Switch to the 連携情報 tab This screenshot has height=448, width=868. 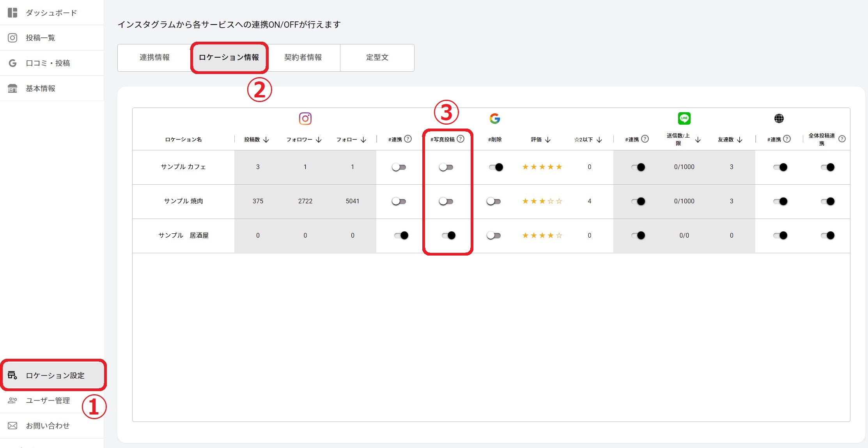[154, 58]
